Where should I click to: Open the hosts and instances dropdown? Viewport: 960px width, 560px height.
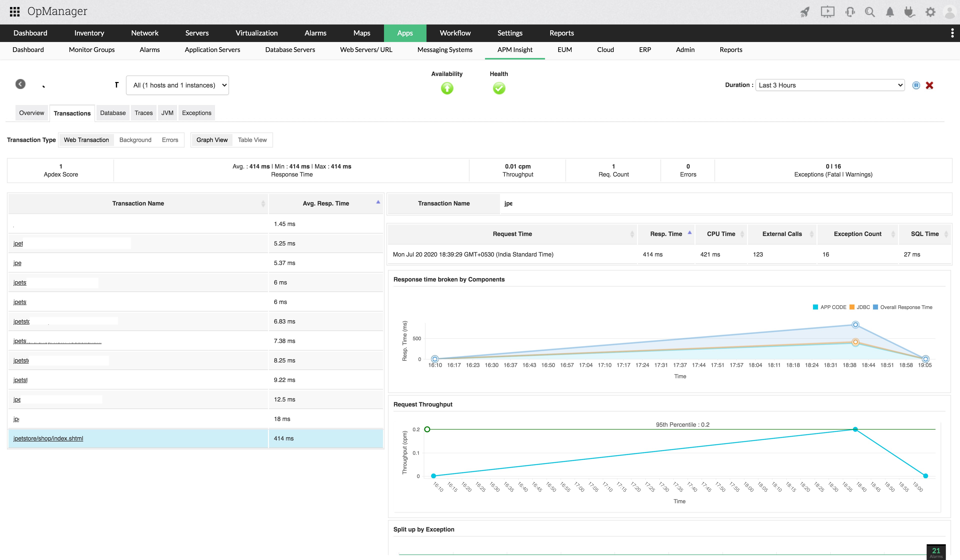coord(177,85)
